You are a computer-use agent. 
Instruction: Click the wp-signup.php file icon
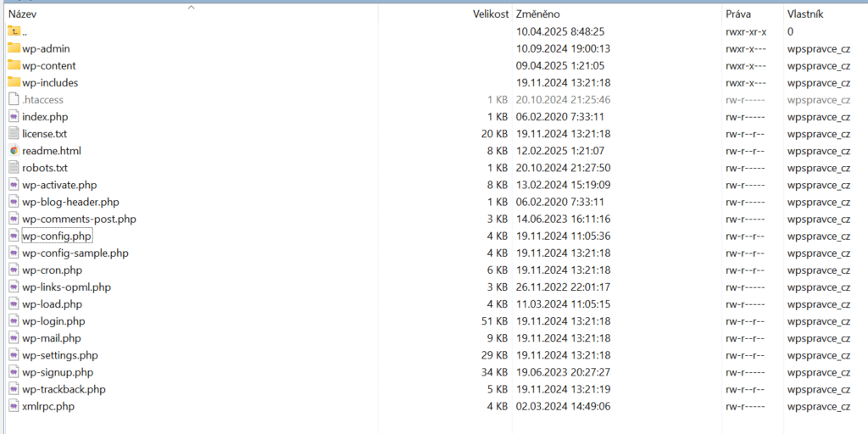(14, 372)
